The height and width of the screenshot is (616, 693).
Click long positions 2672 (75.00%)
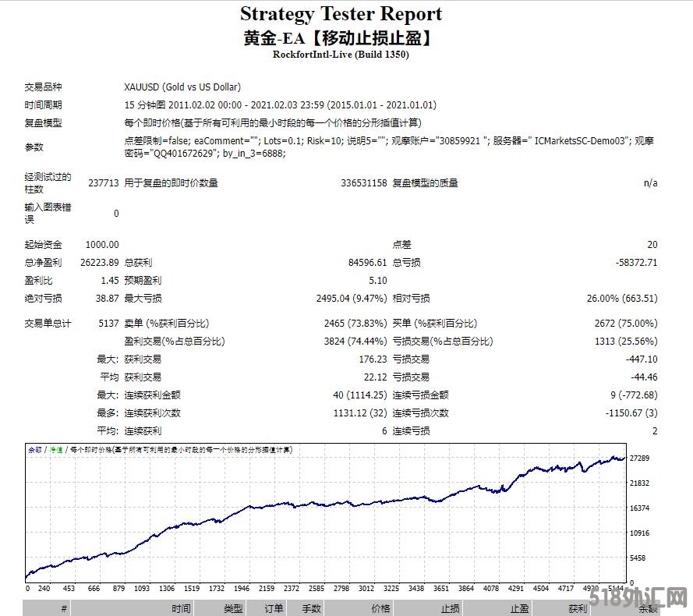pos(626,324)
